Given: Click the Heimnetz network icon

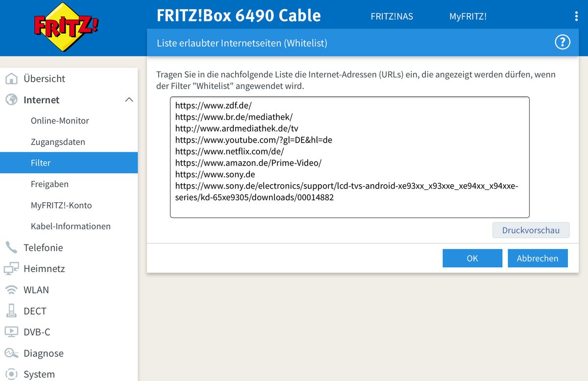Looking at the screenshot, I should pos(11,268).
